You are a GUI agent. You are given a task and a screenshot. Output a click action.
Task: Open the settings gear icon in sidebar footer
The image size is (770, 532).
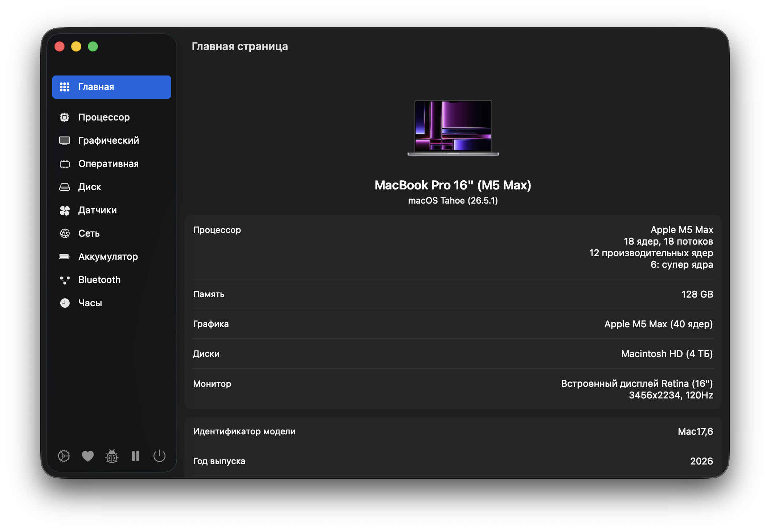[x=64, y=456]
